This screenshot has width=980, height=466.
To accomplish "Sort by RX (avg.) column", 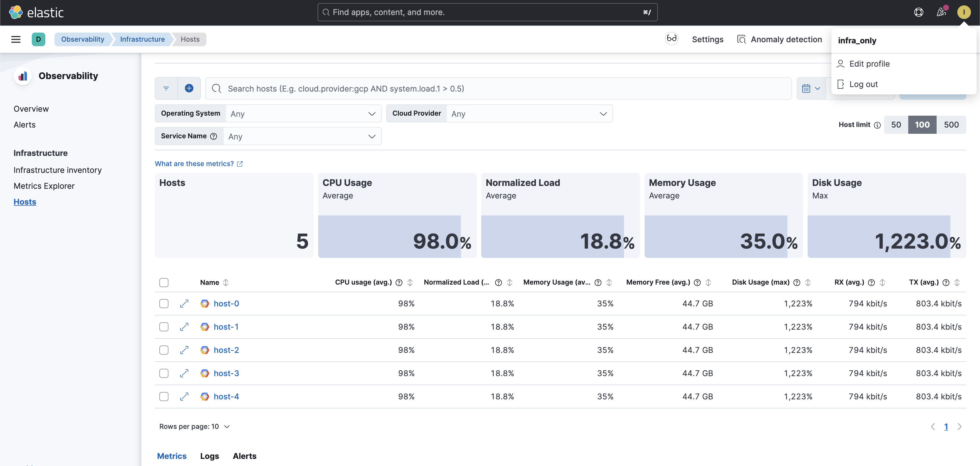I will click(x=882, y=282).
